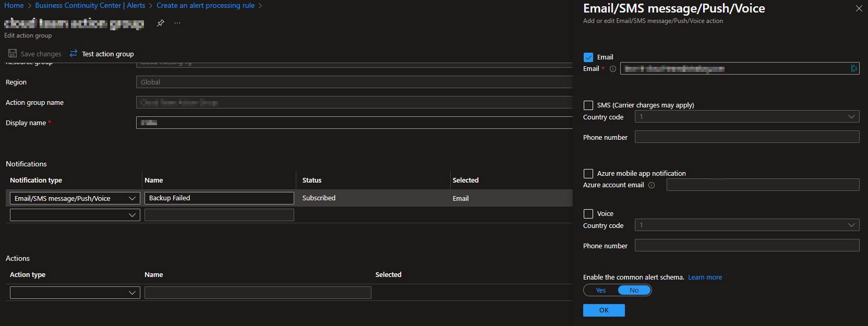Open Create an alert processing rule breadcrumb
Image resolution: width=868 pixels, height=326 pixels.
(206, 5)
